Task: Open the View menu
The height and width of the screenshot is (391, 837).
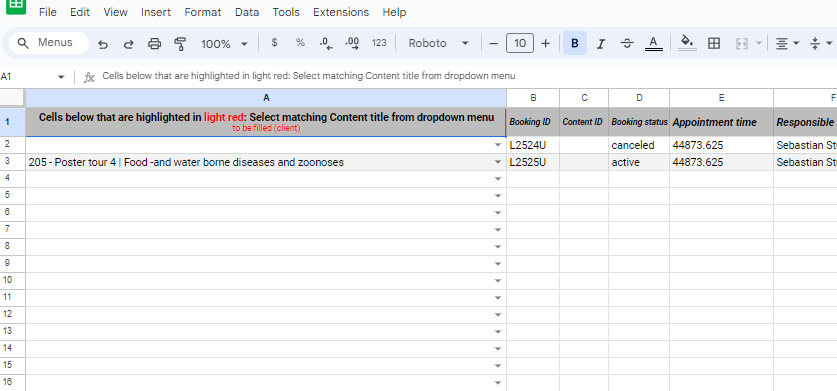Action: [115, 12]
